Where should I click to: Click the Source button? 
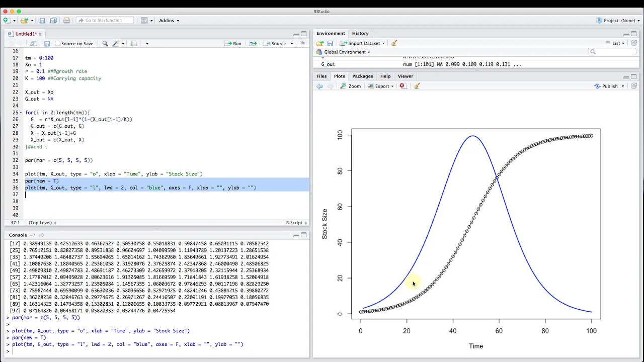pyautogui.click(x=275, y=44)
